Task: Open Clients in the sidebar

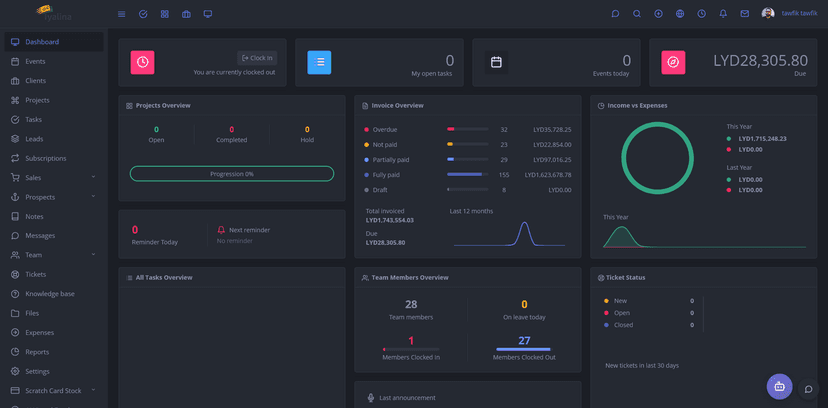Action: click(54, 81)
